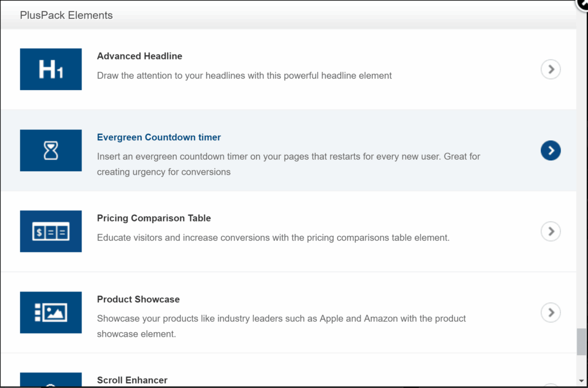Click the Evergreen Countdown hourglass icon
588x388 pixels.
pyautogui.click(x=51, y=151)
